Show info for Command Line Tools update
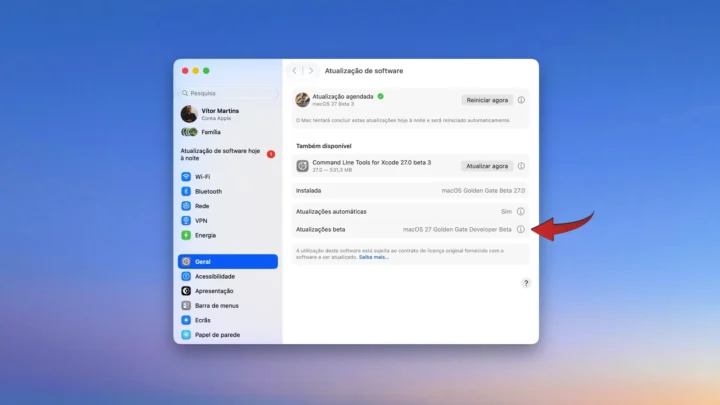 (521, 166)
